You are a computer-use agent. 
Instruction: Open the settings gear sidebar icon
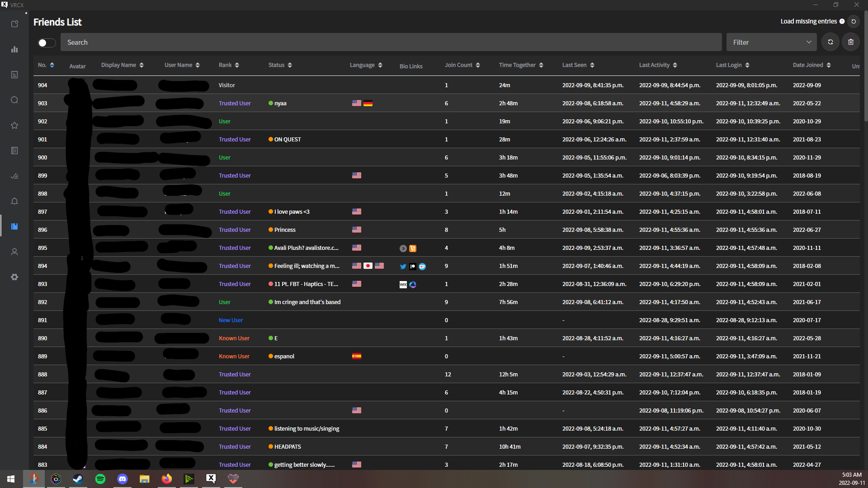14,277
